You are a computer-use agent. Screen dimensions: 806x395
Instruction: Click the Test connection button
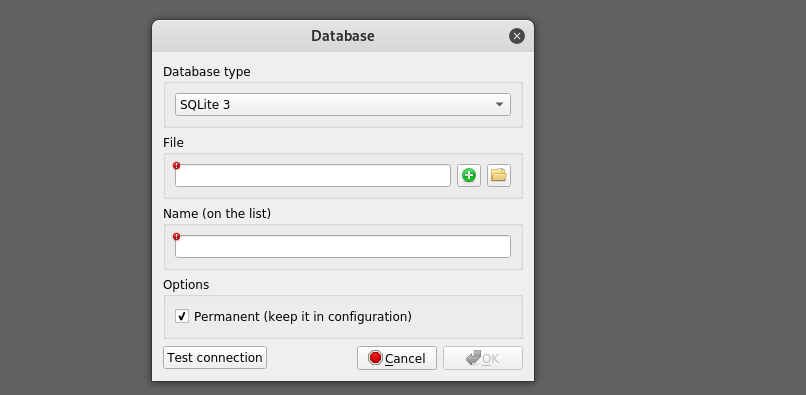click(215, 357)
